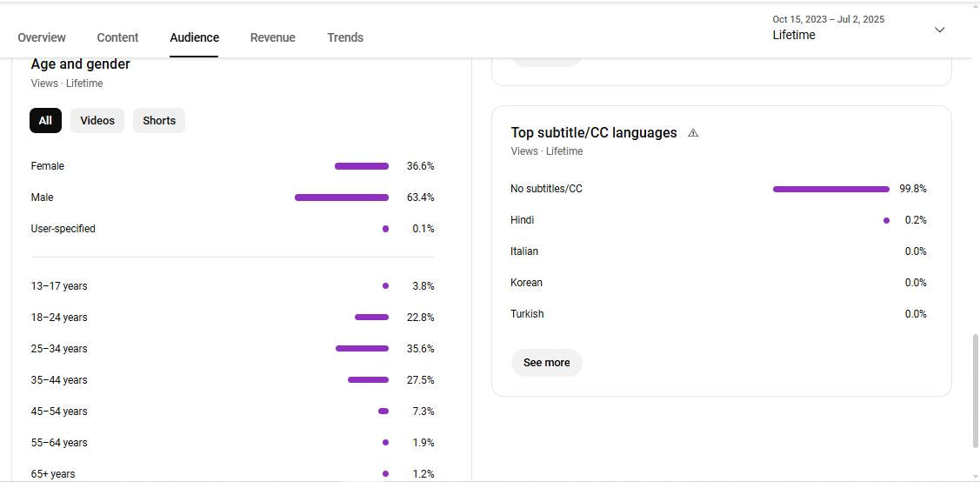
Task: Click the Female 36.6% bar
Action: click(361, 166)
